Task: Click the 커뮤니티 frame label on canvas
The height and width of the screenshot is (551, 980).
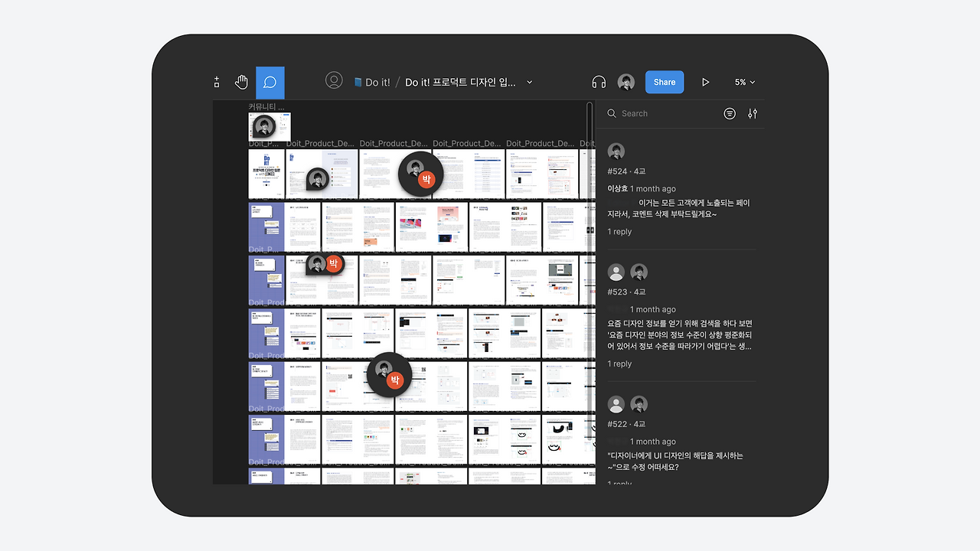Action: (266, 107)
